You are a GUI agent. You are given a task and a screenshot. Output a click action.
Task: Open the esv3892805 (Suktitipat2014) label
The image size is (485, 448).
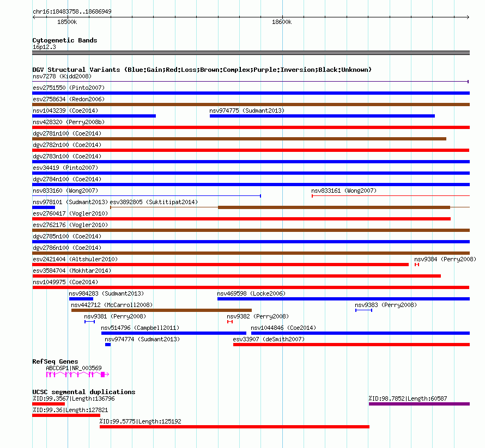click(154, 202)
